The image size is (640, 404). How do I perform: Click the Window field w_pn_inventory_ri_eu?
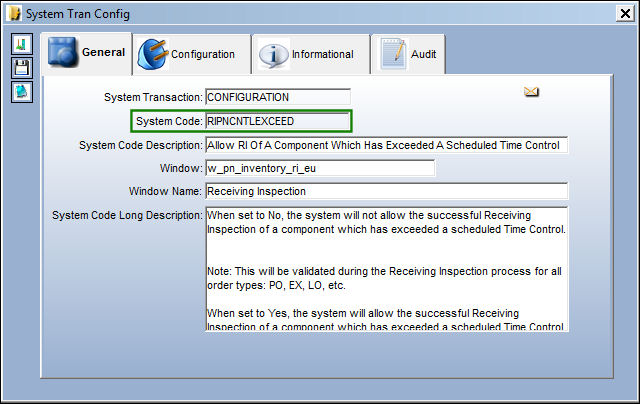point(320,168)
